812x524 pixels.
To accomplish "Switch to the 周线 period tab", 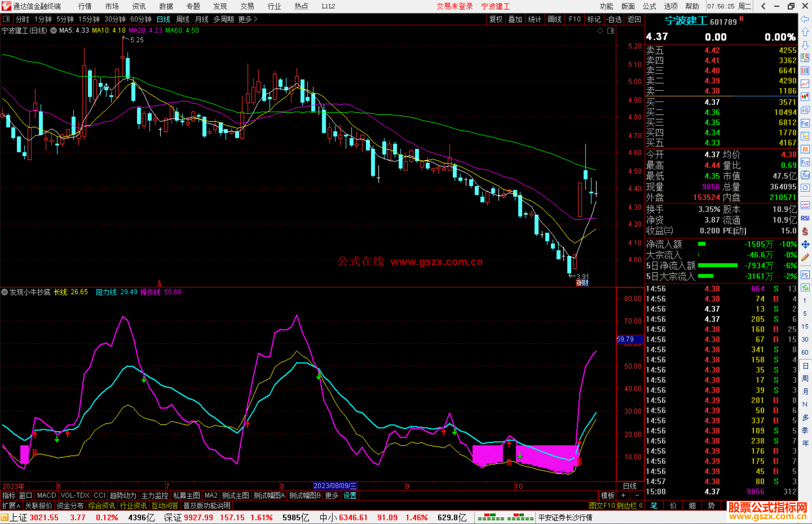I will pos(182,19).
